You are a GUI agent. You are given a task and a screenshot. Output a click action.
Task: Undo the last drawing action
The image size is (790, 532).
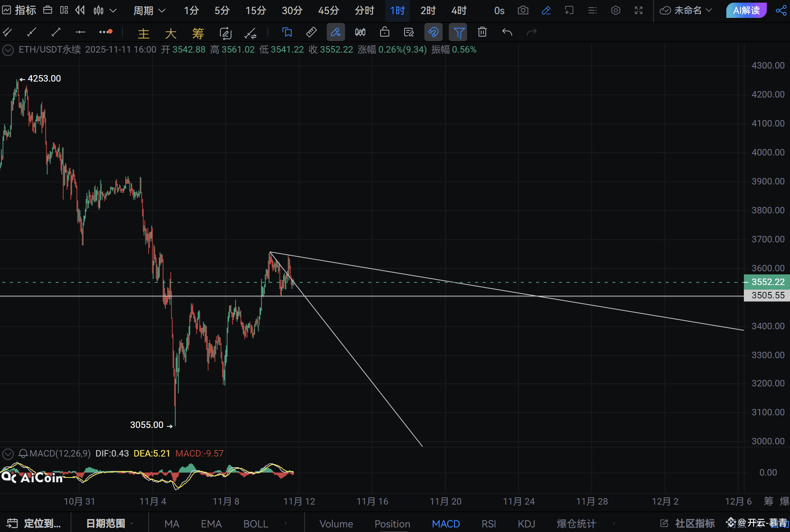click(x=507, y=32)
